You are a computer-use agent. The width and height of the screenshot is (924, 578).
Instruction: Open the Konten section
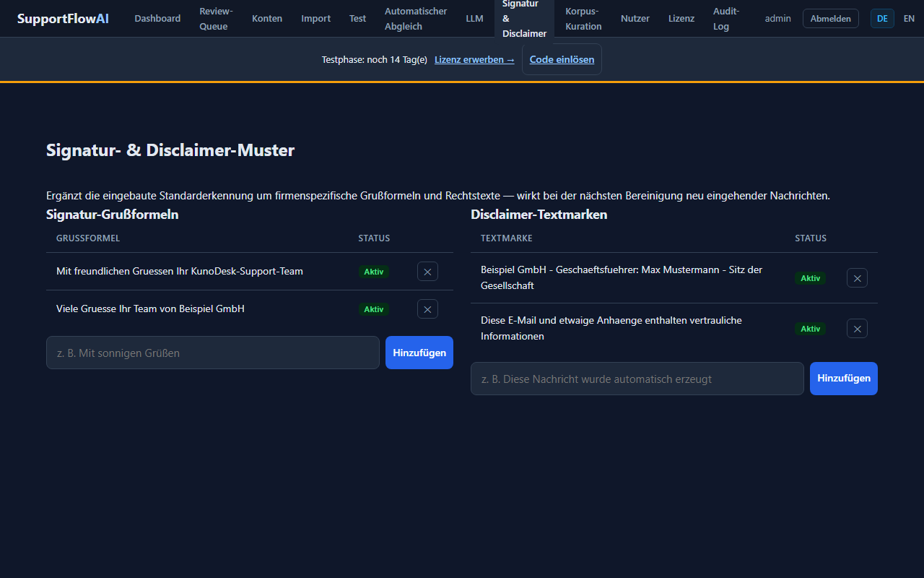267,19
